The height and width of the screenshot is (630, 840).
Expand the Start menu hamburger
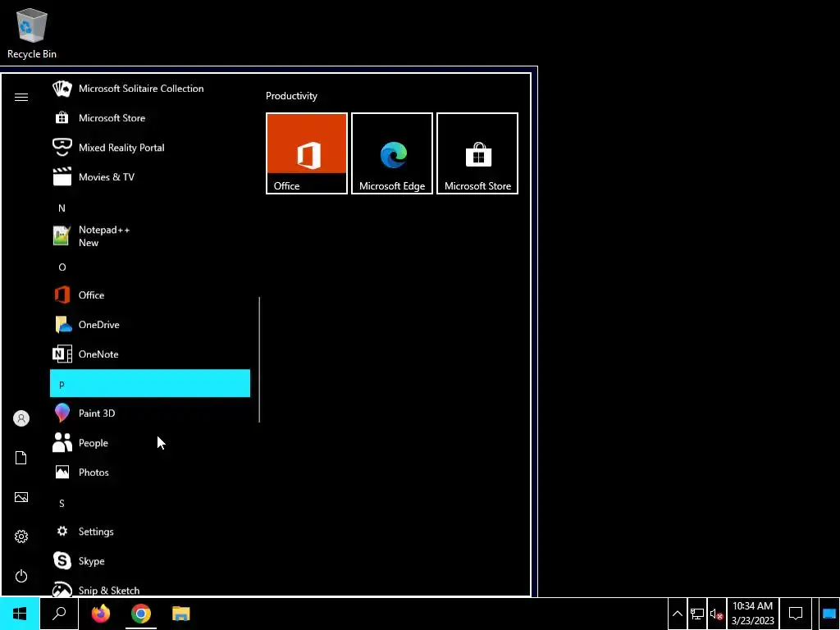[21, 97]
